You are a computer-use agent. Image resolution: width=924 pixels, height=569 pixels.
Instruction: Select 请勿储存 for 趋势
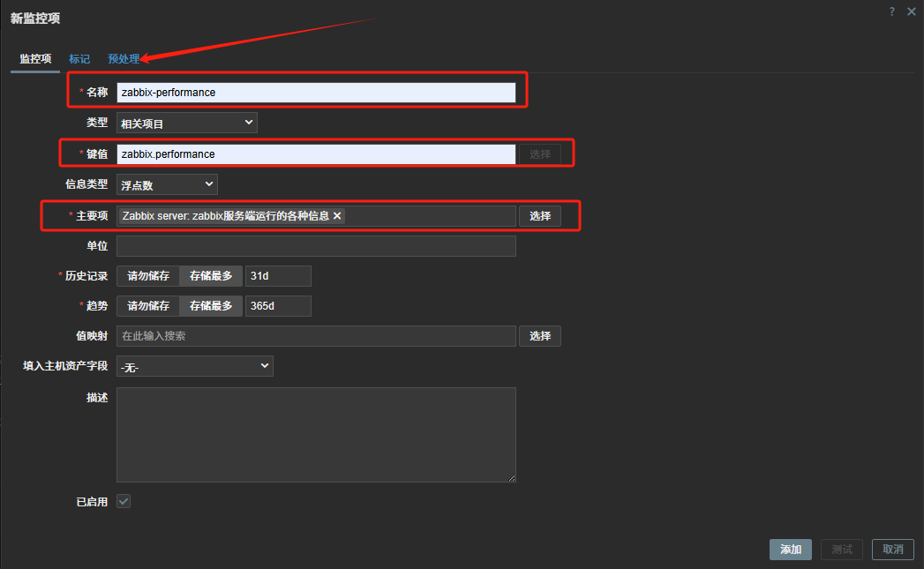click(x=148, y=306)
